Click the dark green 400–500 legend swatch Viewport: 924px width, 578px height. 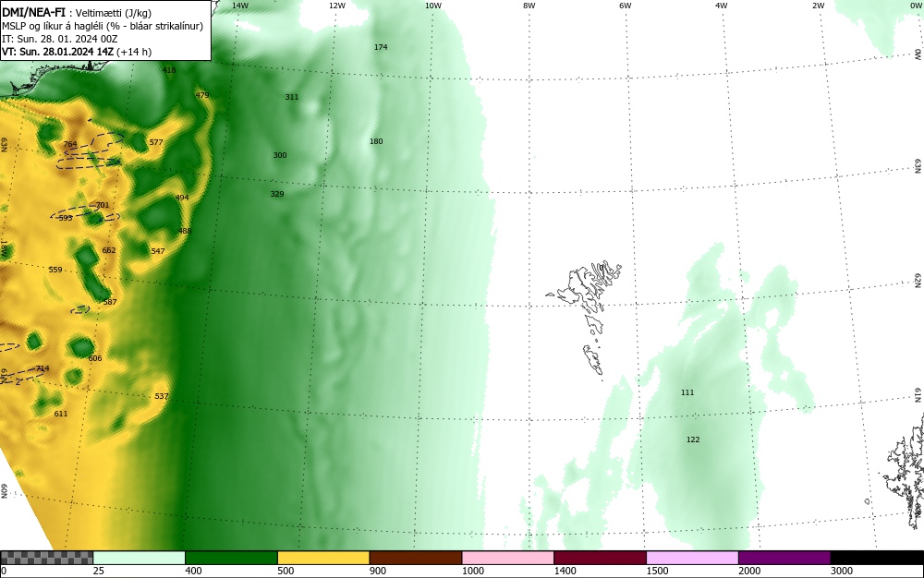click(x=231, y=558)
